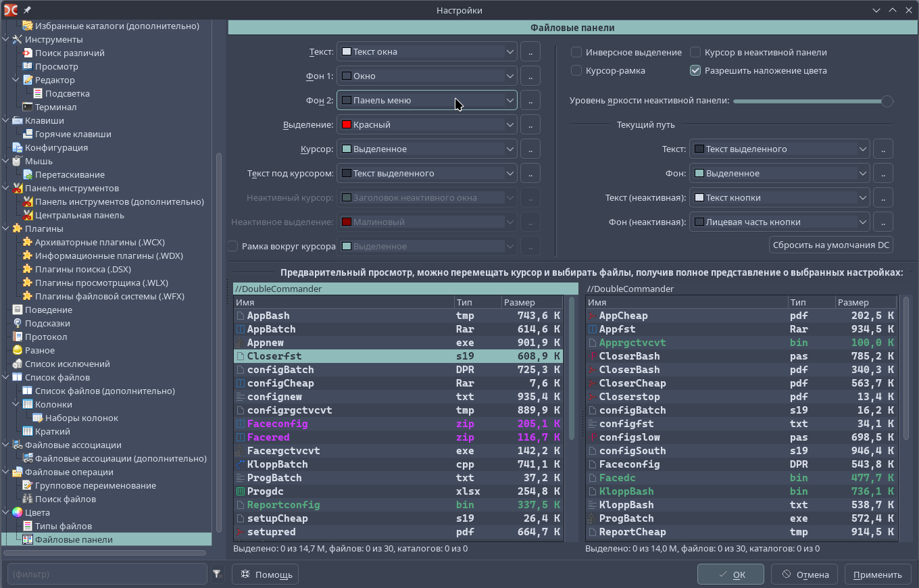Click the Сбросить на умолчания DC button
This screenshot has height=588, width=919.
(x=831, y=245)
